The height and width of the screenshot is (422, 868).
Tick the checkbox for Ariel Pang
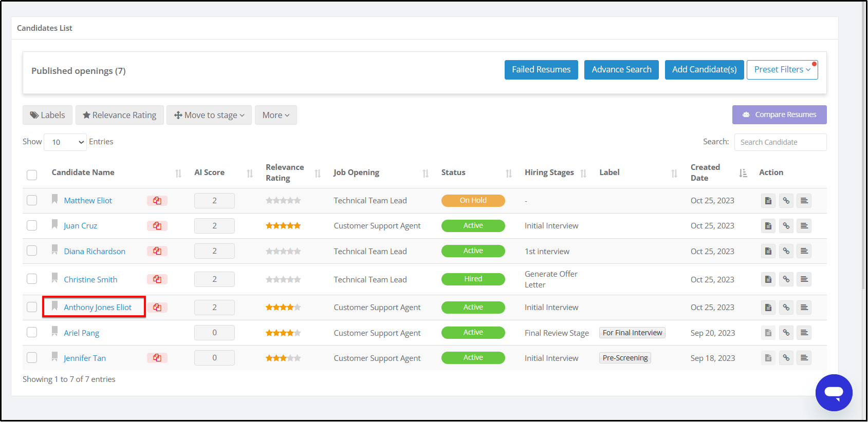pyautogui.click(x=32, y=332)
